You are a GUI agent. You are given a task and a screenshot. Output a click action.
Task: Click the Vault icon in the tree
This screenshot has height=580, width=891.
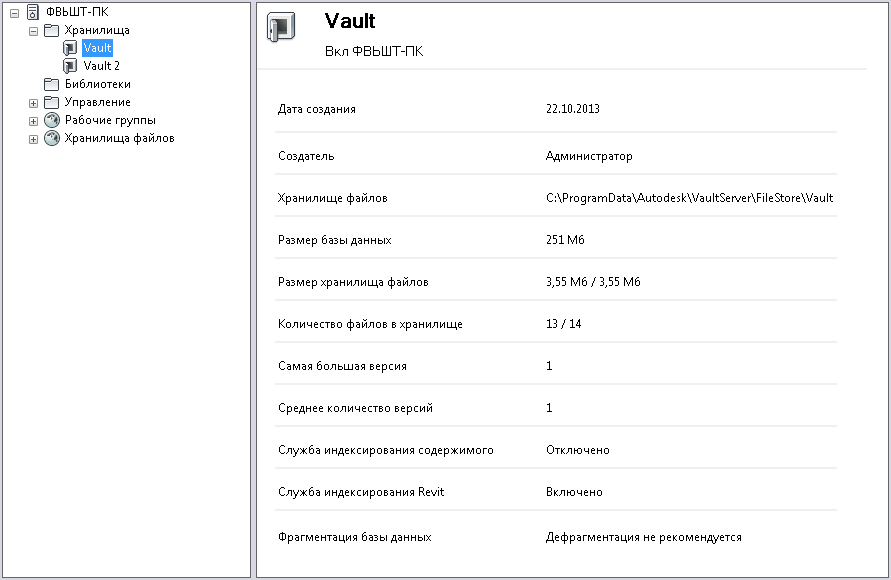pyautogui.click(x=70, y=48)
